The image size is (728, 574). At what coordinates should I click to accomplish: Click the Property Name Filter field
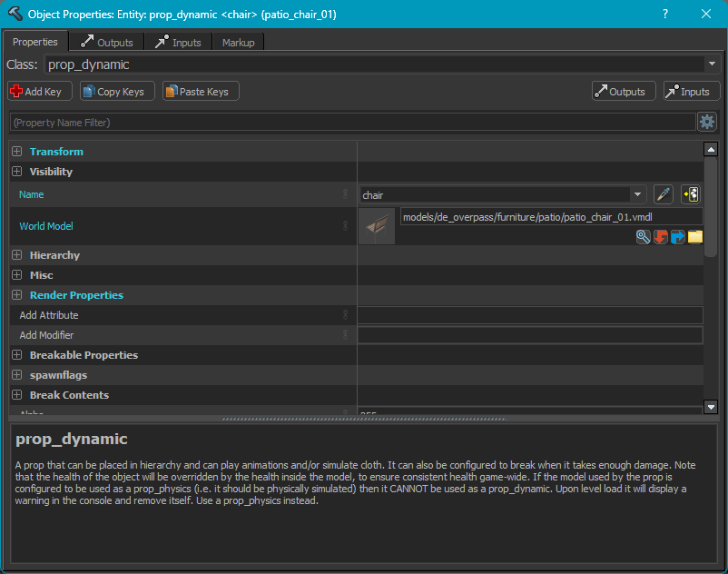[352, 122]
